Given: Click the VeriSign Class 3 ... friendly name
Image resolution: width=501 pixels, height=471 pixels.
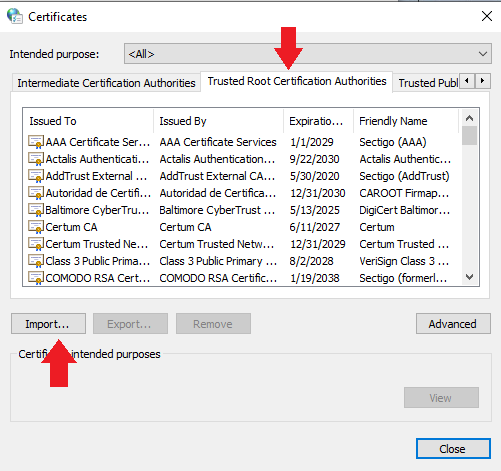Looking at the screenshot, I should coord(404,261).
